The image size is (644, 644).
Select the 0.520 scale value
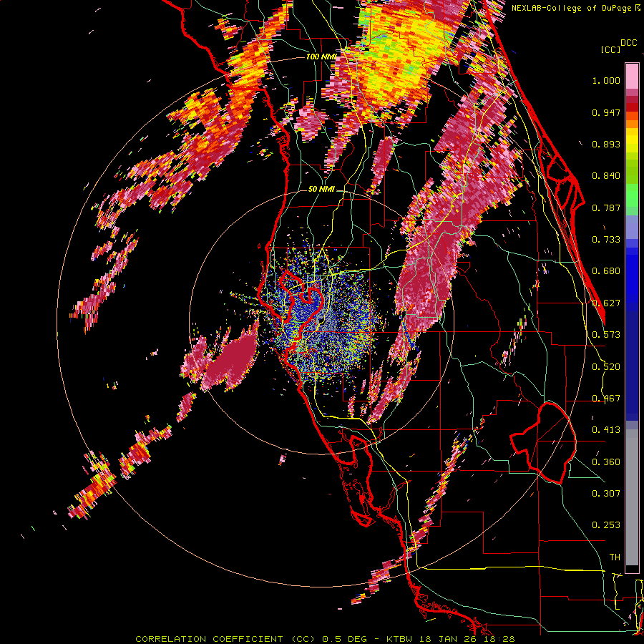(x=606, y=367)
